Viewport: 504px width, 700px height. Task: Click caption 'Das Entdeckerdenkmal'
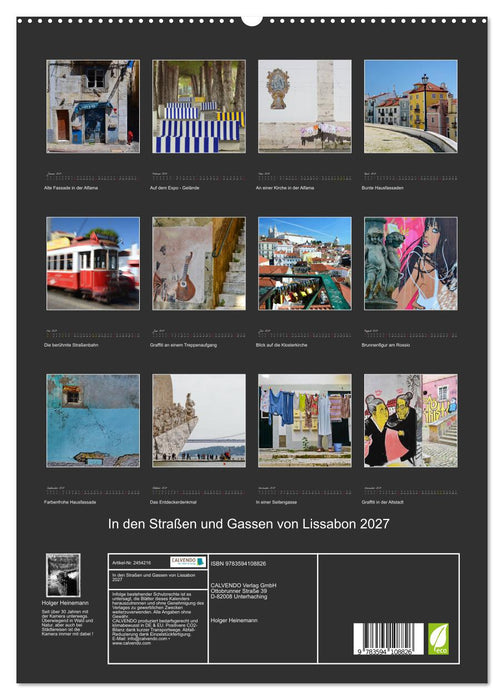click(173, 502)
